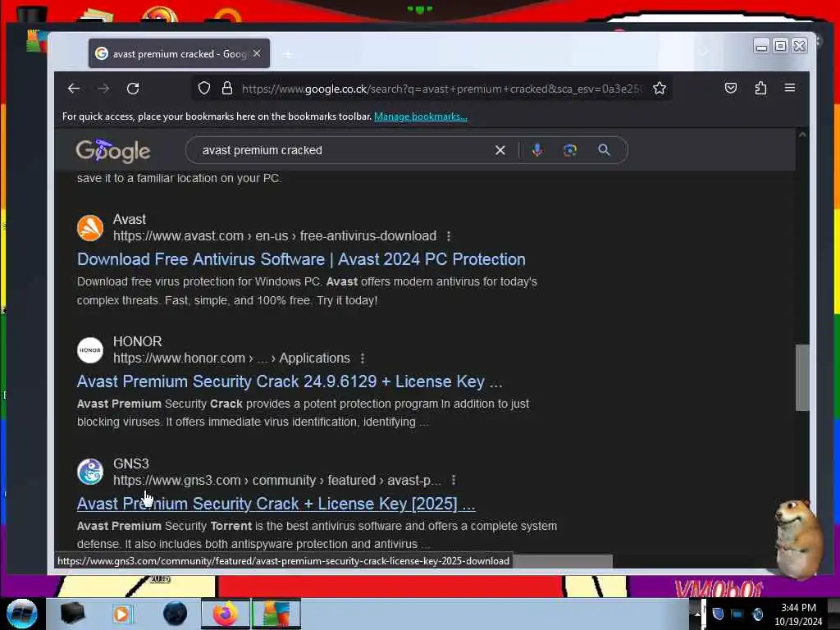Open the dark globe taskbar icon
This screenshot has width=840, height=630.
[x=175, y=614]
